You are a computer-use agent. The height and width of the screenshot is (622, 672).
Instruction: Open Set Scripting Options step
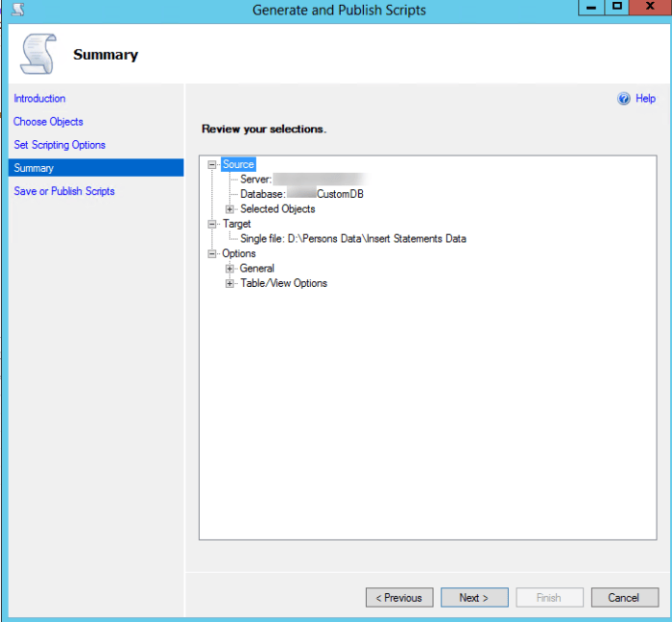(x=60, y=145)
